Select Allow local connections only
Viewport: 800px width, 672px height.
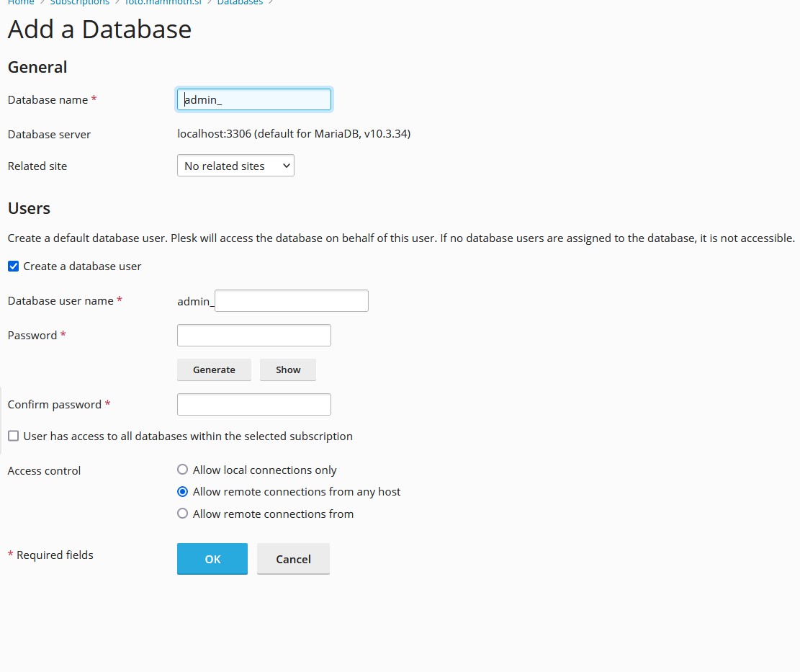click(182, 470)
